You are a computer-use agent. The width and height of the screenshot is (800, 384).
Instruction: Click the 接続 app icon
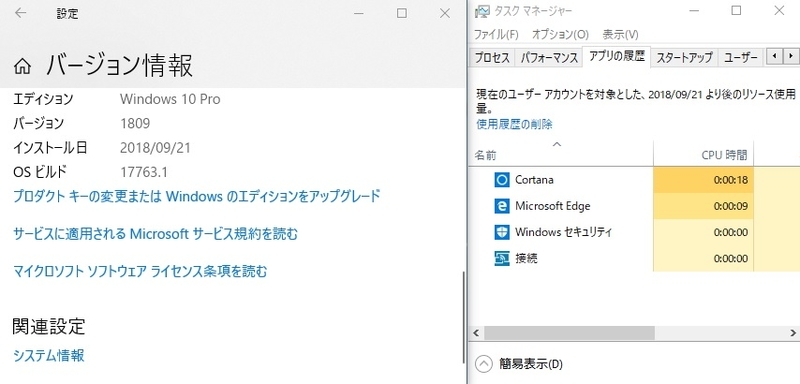pos(502,259)
